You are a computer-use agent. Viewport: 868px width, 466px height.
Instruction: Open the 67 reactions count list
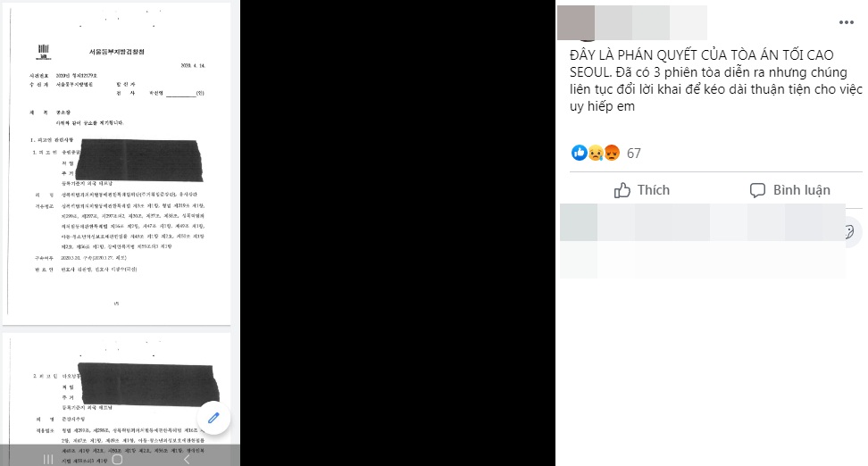pos(634,154)
